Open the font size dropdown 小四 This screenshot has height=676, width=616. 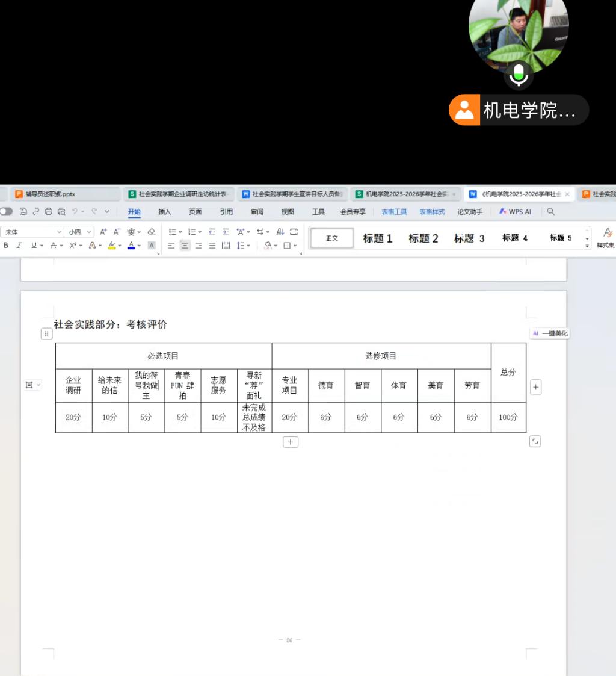click(80, 232)
